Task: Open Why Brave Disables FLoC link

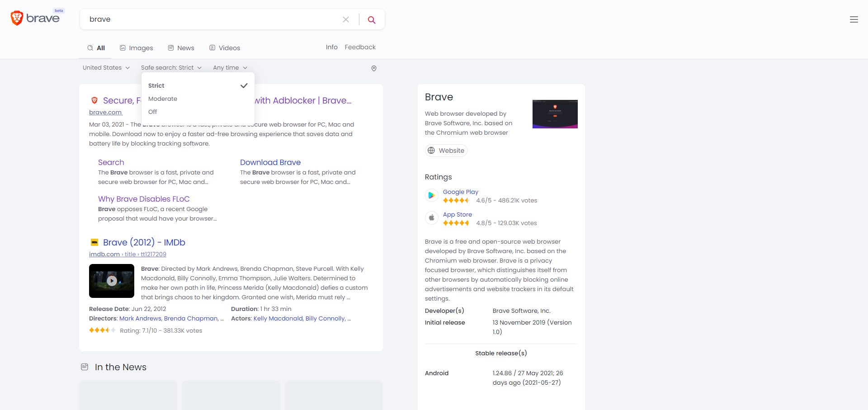Action: point(144,199)
